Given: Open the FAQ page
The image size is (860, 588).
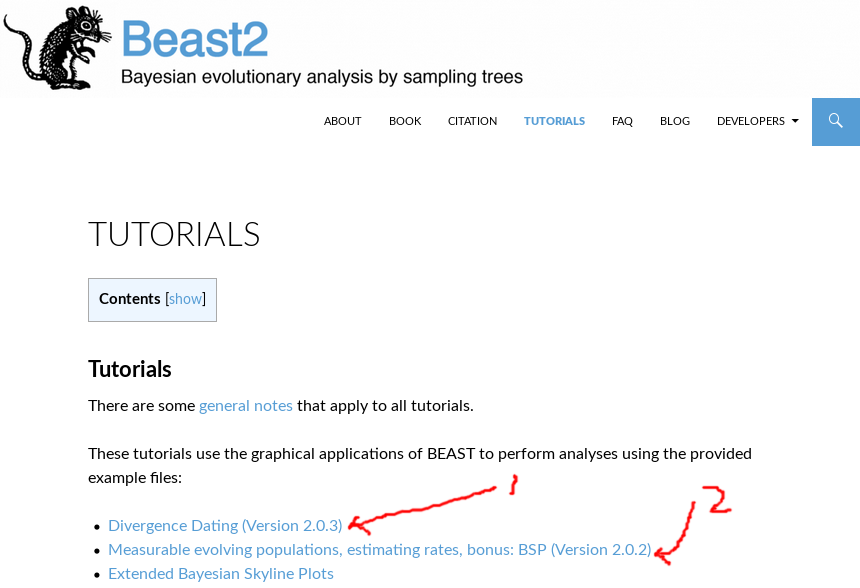Looking at the screenshot, I should tap(622, 121).
